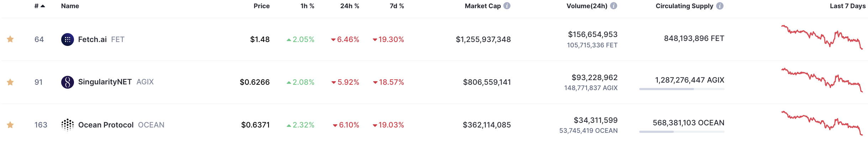This screenshot has width=868, height=146.
Task: Open the Fetch.ai coin page link
Action: 92,40
